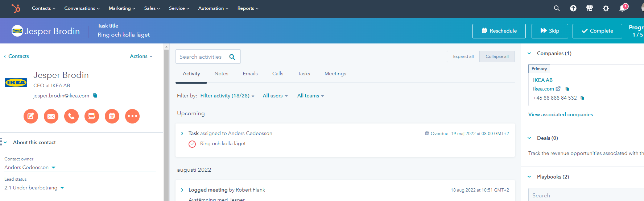Screen dimensions: 644x201
Task: Click View associated companies
Action: coord(561,115)
